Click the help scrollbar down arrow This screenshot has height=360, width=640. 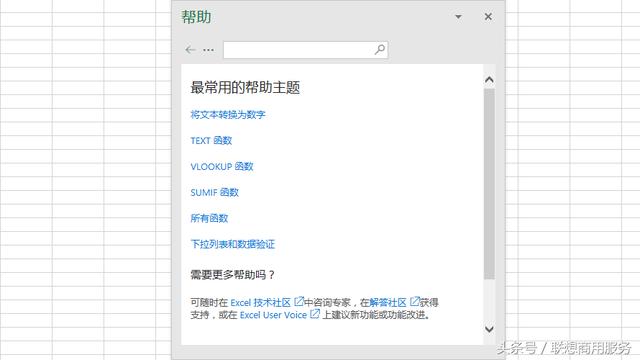pyautogui.click(x=489, y=329)
